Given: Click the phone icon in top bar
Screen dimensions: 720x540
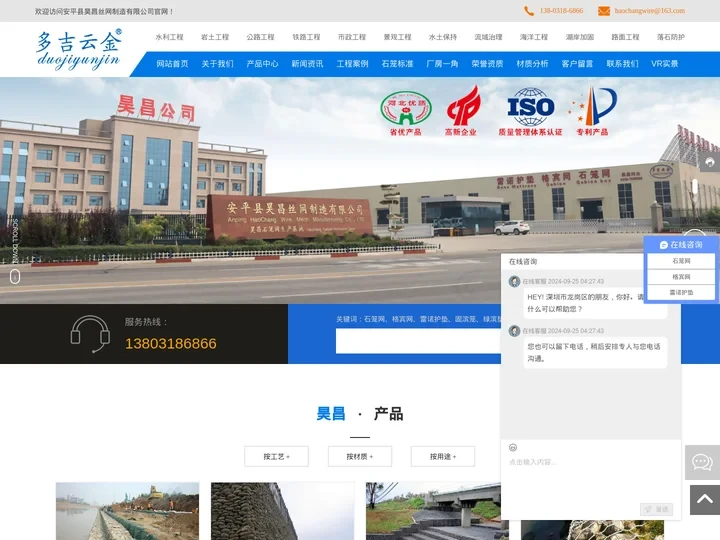Looking at the screenshot, I should tap(529, 11).
